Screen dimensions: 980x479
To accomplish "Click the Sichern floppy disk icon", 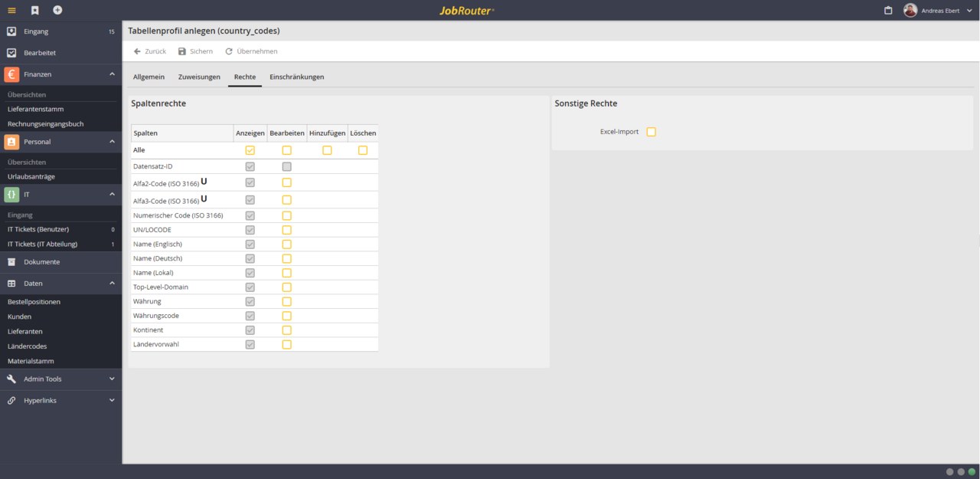I will [x=182, y=51].
